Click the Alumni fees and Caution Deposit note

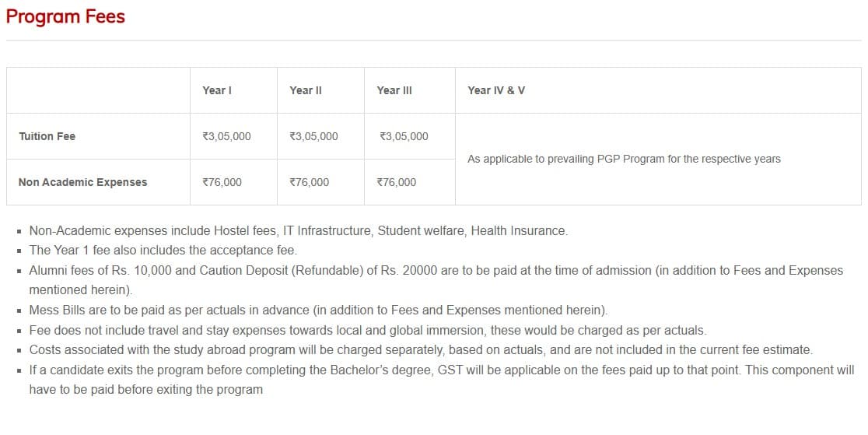pyautogui.click(x=436, y=270)
